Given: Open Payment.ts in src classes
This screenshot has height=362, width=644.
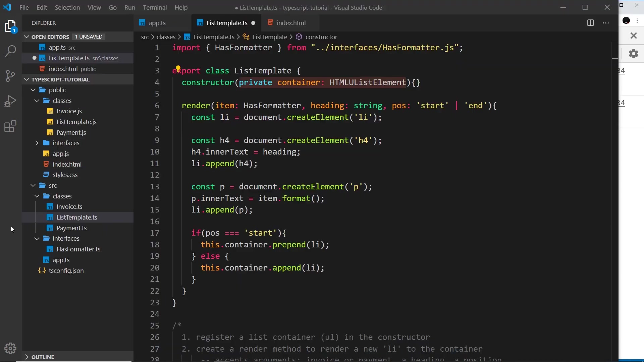Looking at the screenshot, I should point(71,228).
